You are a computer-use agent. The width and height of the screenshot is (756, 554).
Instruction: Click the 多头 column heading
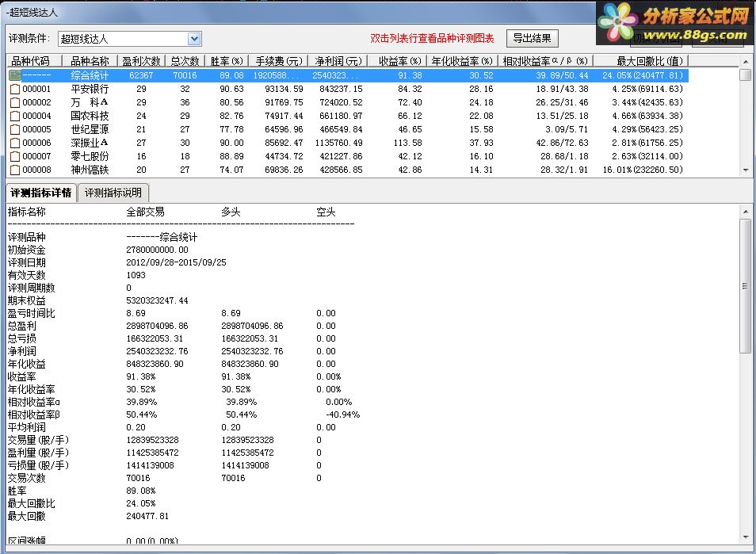231,212
